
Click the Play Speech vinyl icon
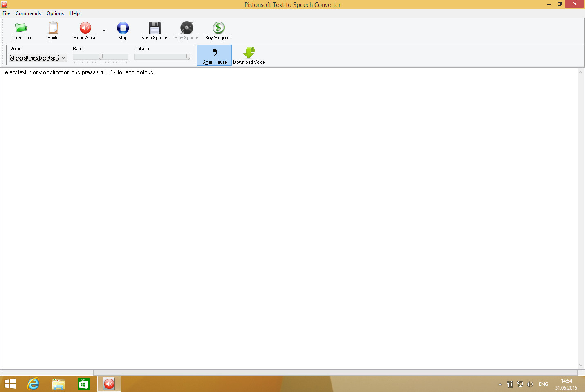(187, 28)
